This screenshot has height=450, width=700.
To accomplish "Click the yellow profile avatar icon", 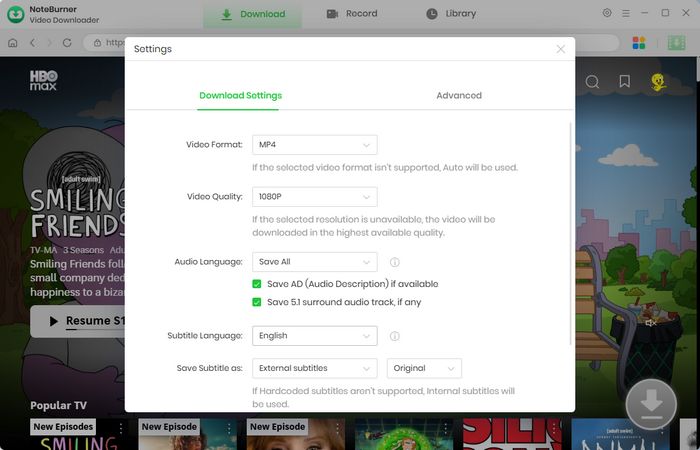I will 658,82.
